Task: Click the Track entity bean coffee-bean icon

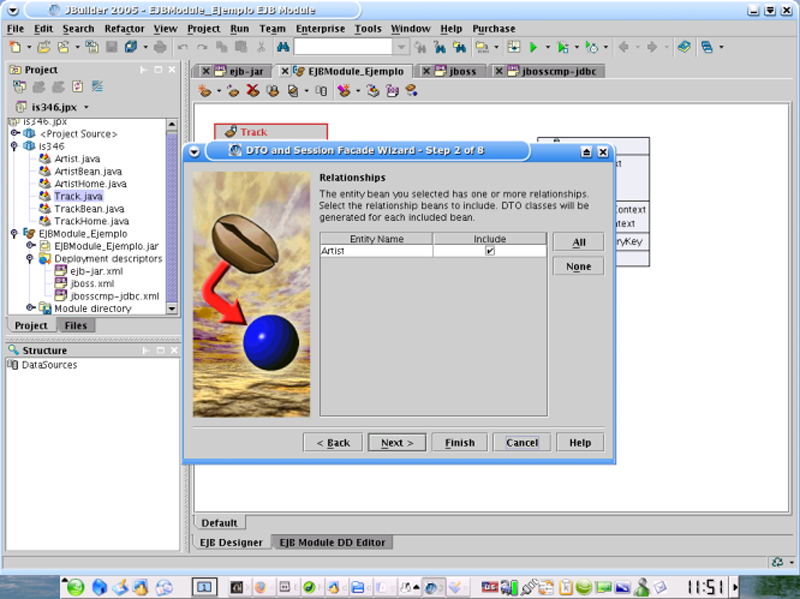Action: pyautogui.click(x=230, y=132)
